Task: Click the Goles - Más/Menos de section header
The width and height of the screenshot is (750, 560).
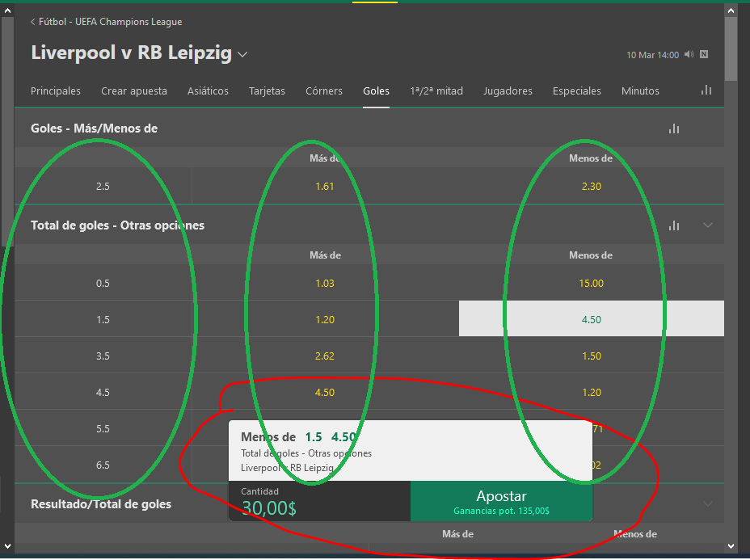Action: coord(369,128)
